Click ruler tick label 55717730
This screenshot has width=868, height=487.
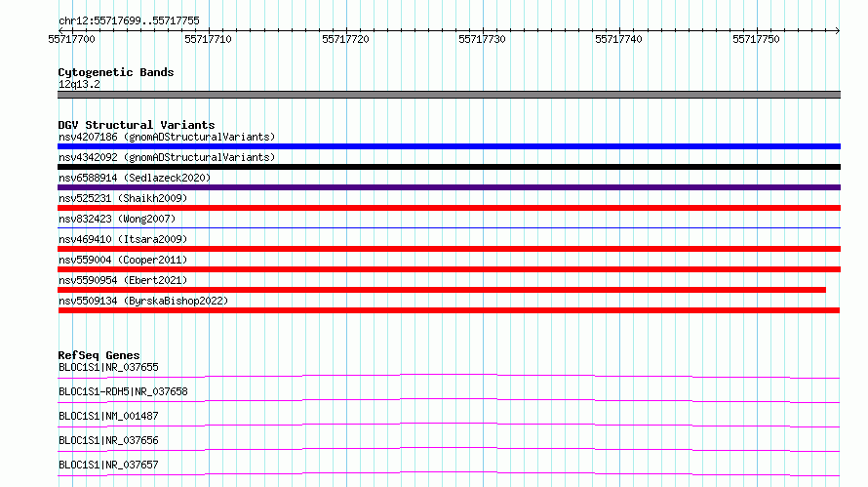click(482, 39)
